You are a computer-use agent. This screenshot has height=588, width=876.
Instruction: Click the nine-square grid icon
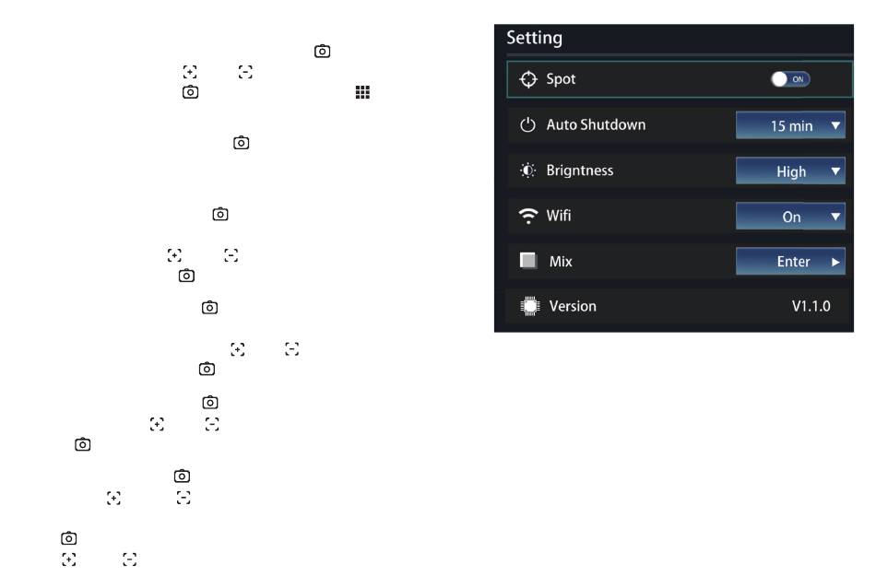[362, 92]
